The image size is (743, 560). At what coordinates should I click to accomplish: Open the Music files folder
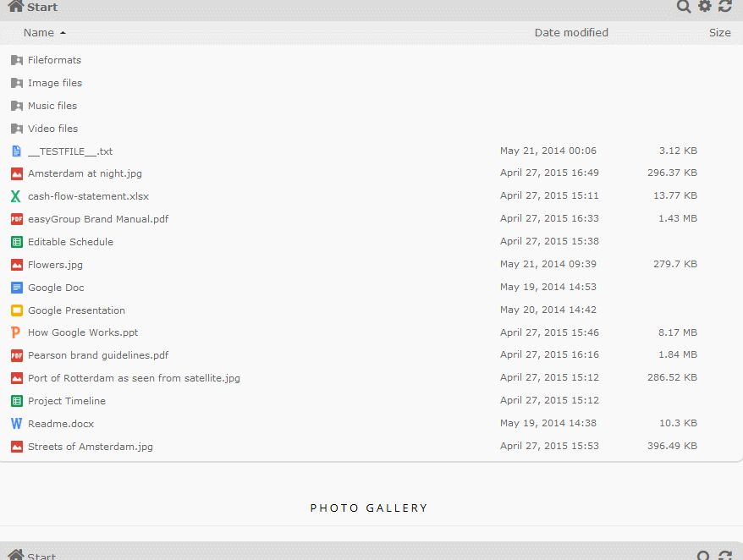[x=52, y=106]
